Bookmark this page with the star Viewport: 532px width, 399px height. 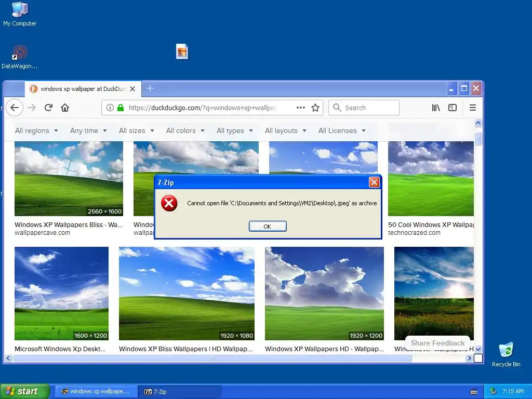point(315,108)
